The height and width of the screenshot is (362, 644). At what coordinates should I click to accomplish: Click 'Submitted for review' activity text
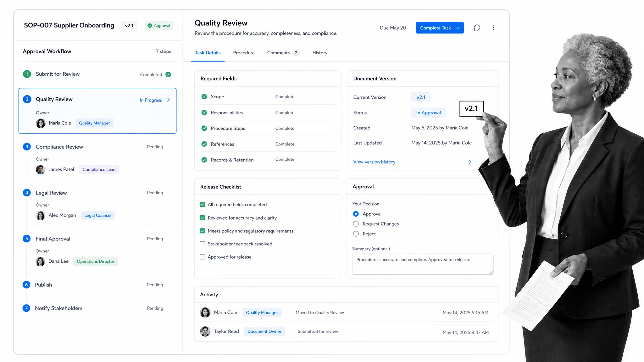(x=318, y=332)
